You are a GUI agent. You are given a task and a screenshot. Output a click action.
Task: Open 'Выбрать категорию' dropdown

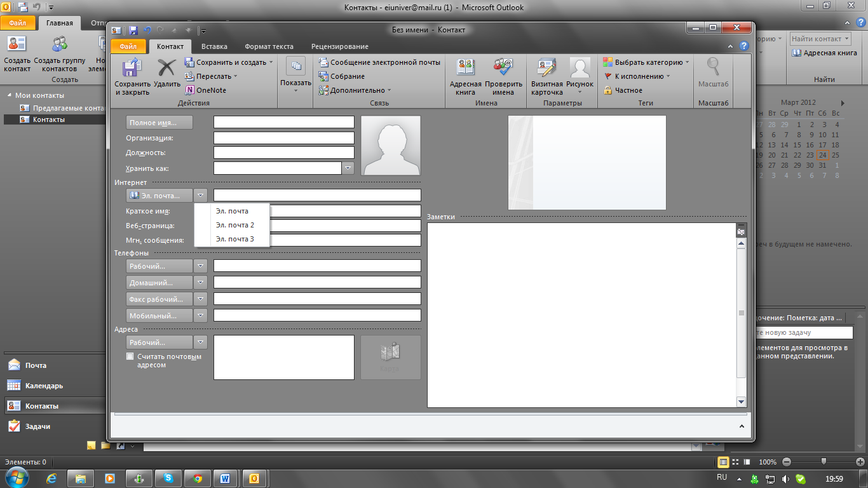tap(646, 62)
